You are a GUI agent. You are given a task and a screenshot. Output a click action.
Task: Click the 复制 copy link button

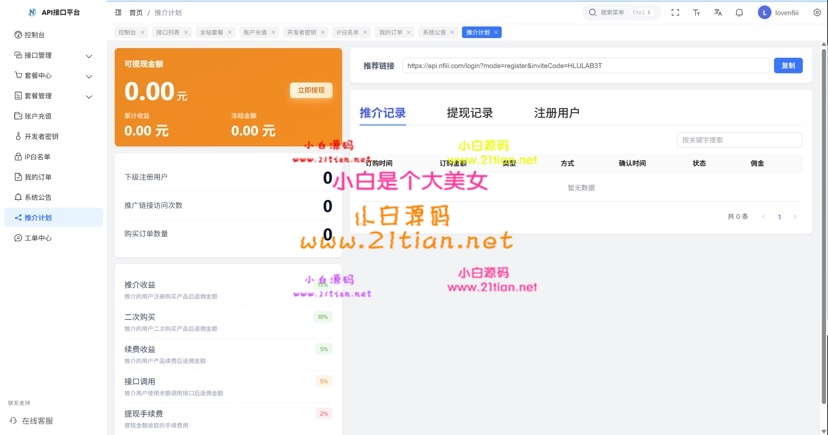[x=787, y=66]
